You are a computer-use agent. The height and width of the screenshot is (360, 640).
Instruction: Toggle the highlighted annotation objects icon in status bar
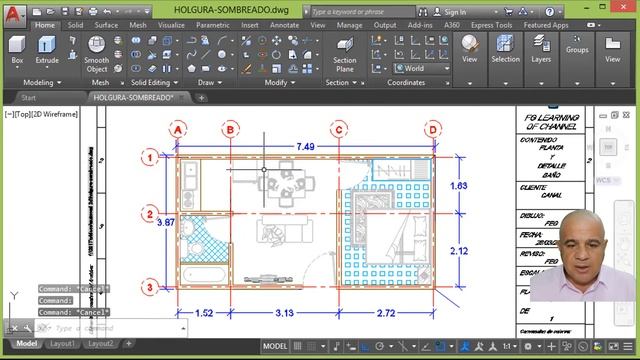click(464, 347)
